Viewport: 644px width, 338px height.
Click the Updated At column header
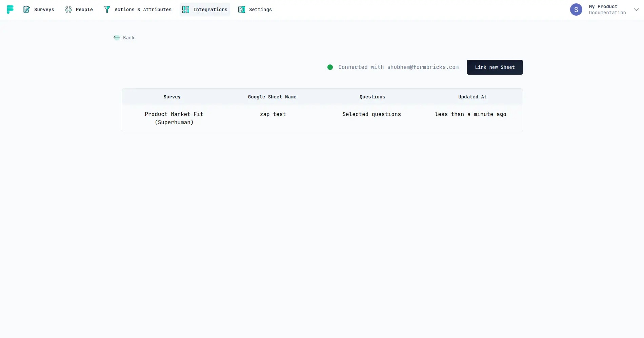tap(472, 97)
